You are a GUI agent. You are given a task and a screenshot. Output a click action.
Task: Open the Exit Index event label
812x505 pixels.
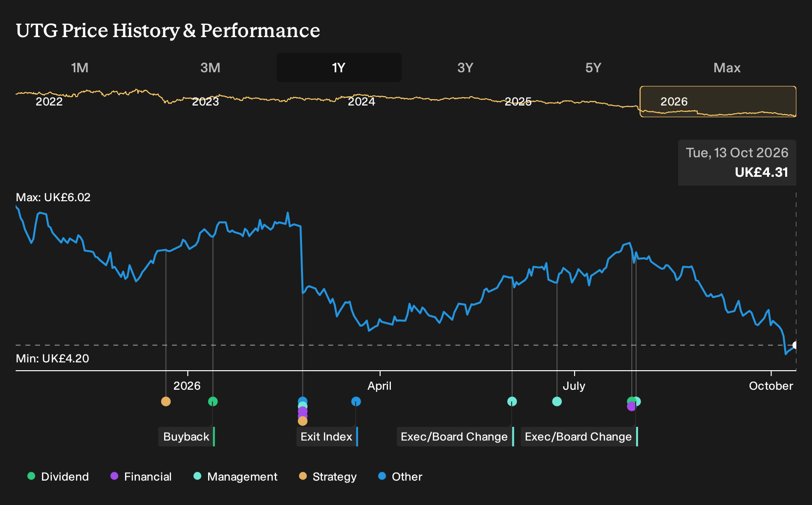click(327, 437)
